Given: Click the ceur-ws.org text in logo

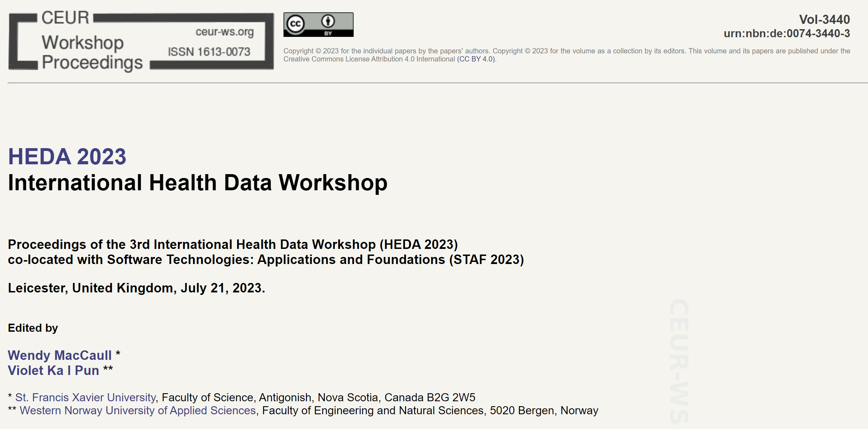Looking at the screenshot, I should pyautogui.click(x=225, y=32).
